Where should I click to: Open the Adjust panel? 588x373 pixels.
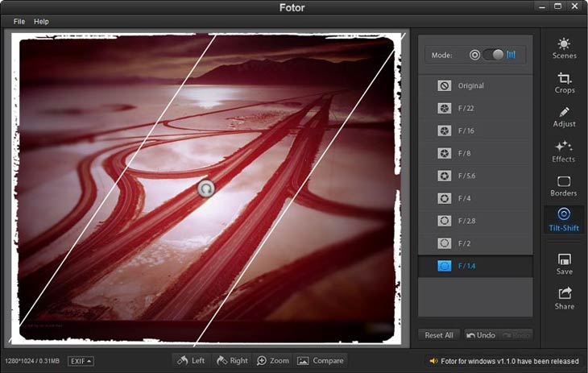click(x=564, y=117)
